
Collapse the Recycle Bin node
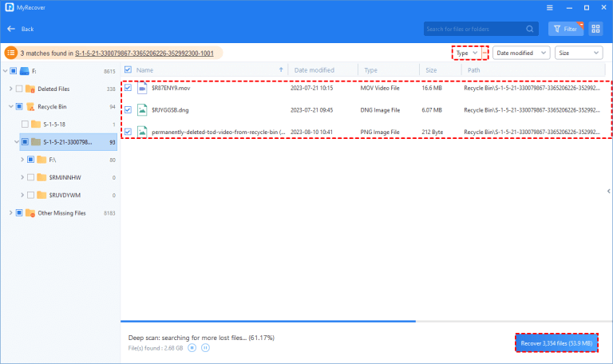[x=10, y=106]
